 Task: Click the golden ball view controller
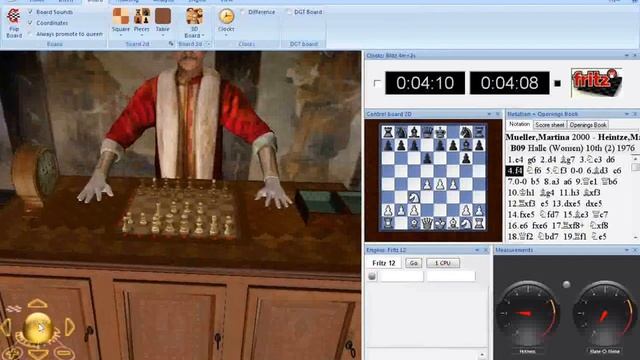38,327
